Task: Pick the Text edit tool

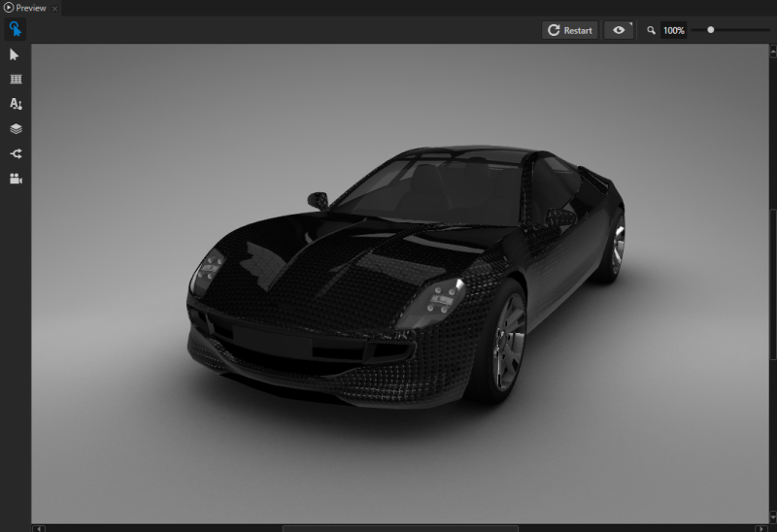Action: point(16,104)
